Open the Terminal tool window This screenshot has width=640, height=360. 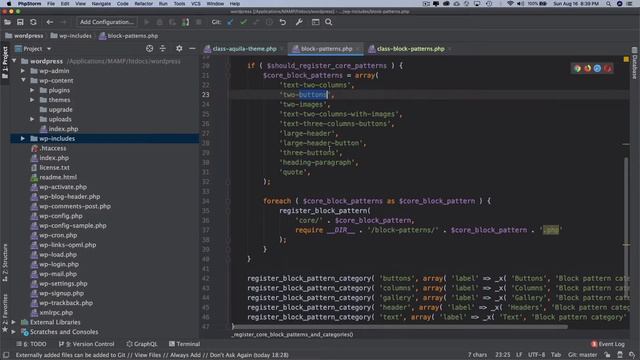click(x=184, y=344)
